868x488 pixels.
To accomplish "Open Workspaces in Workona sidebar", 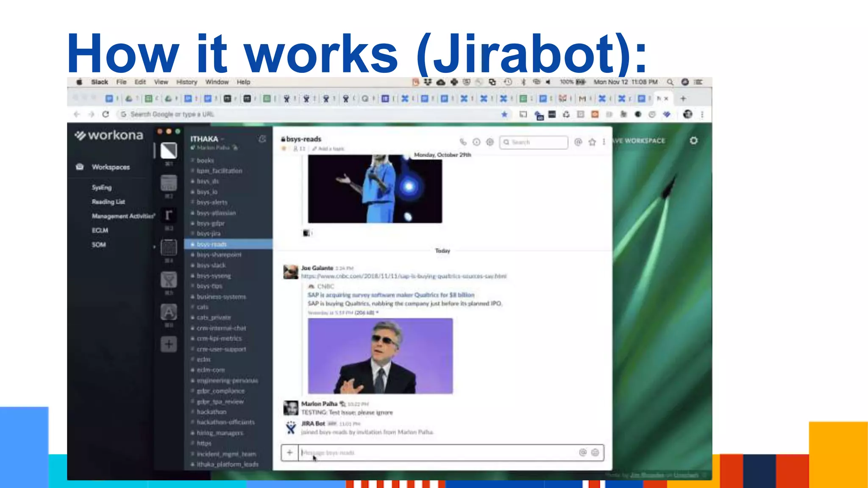I will (111, 167).
